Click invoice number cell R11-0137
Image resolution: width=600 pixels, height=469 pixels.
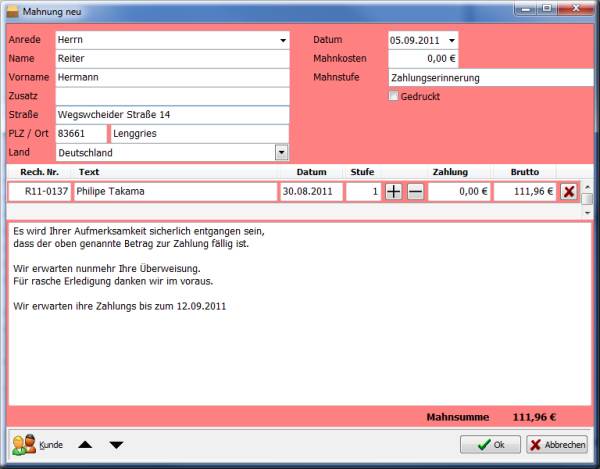(39, 191)
